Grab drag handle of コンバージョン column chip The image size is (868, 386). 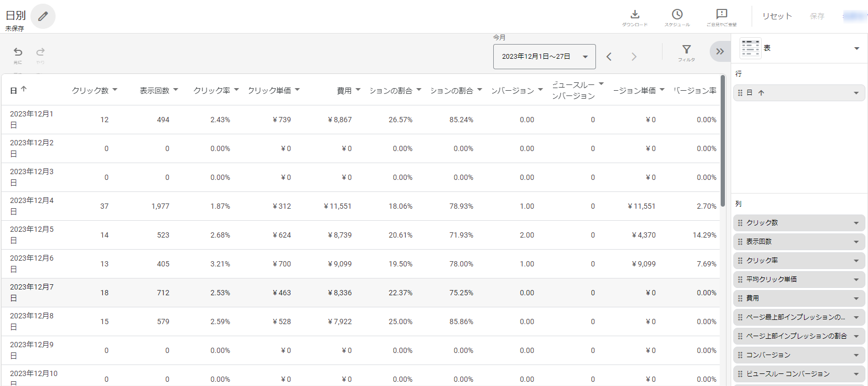[x=740, y=355]
